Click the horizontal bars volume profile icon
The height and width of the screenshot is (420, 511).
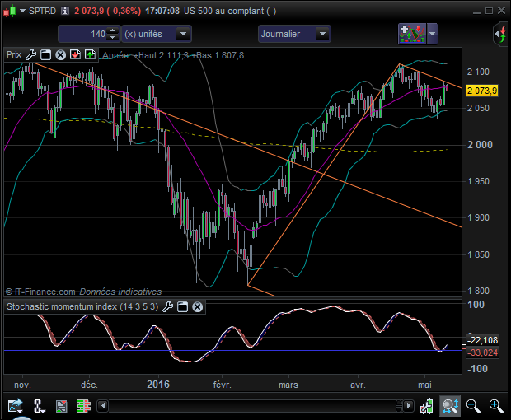(x=83, y=406)
